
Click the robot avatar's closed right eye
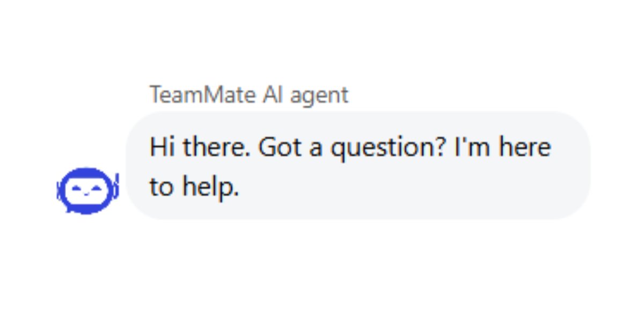[x=97, y=187]
